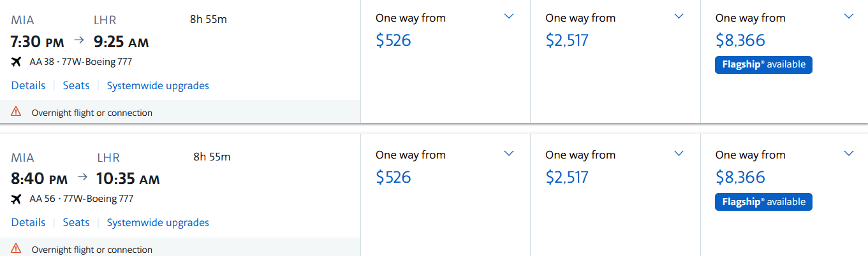
Task: View Seats for flight AA 38
Action: point(76,85)
